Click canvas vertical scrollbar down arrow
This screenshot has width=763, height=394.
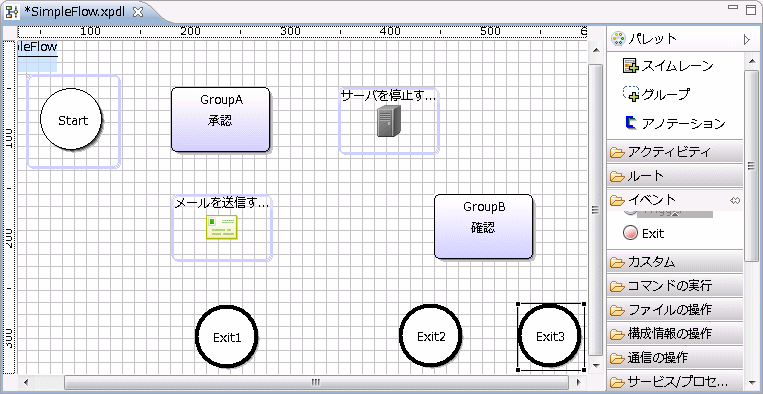pos(595,365)
